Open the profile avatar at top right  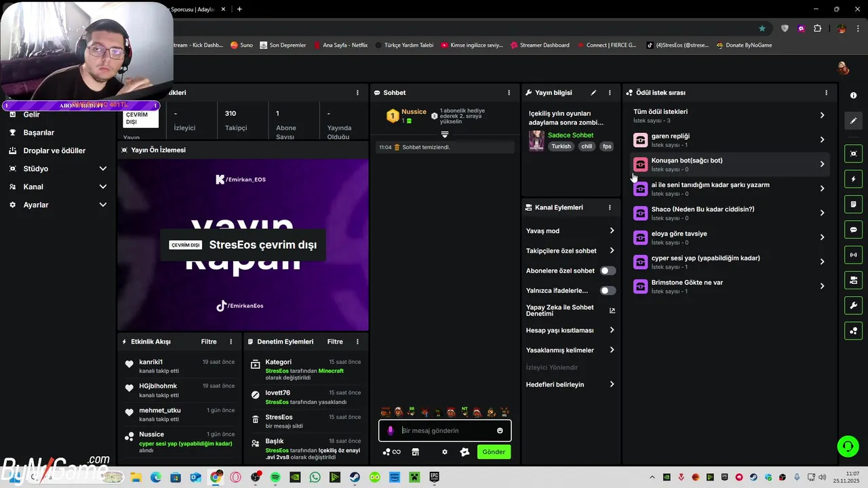click(843, 68)
